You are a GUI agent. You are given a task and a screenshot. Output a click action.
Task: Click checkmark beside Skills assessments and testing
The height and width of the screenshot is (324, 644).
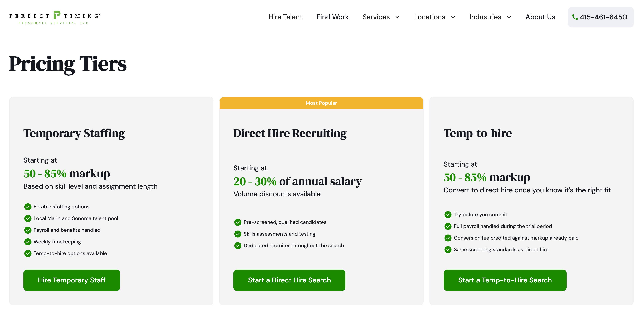pos(238,234)
